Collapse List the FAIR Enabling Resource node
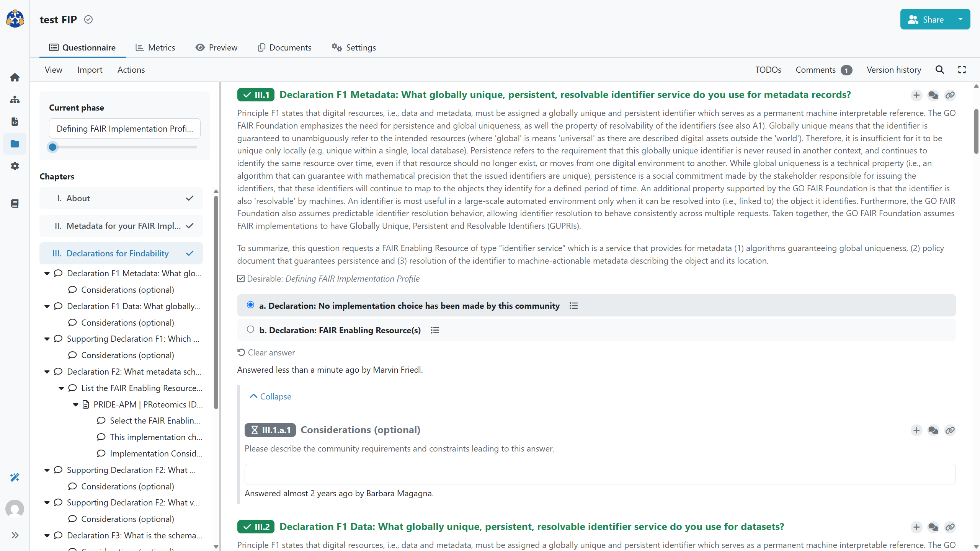Viewport: 980px width, 551px height. [x=61, y=388]
